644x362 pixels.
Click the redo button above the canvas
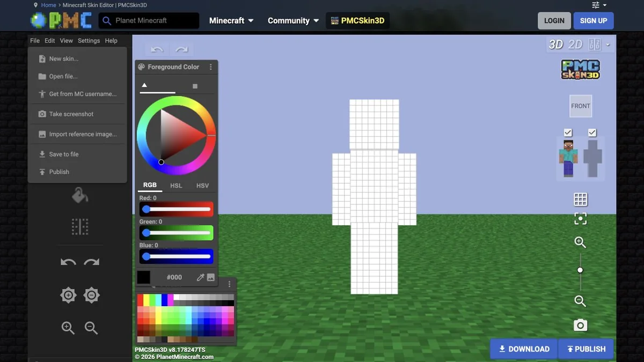[x=182, y=49]
